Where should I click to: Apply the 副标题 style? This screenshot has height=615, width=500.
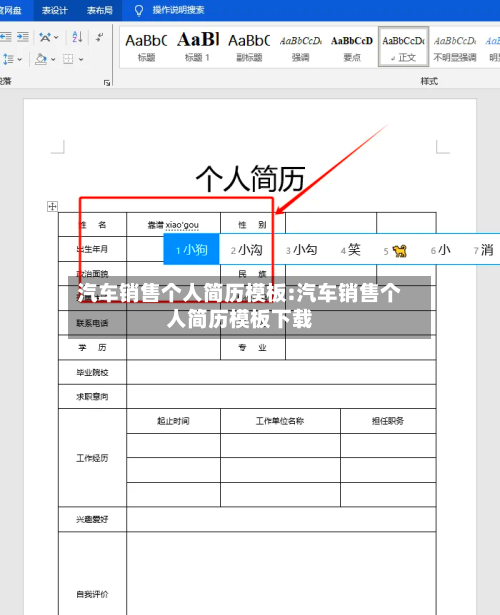(249, 47)
